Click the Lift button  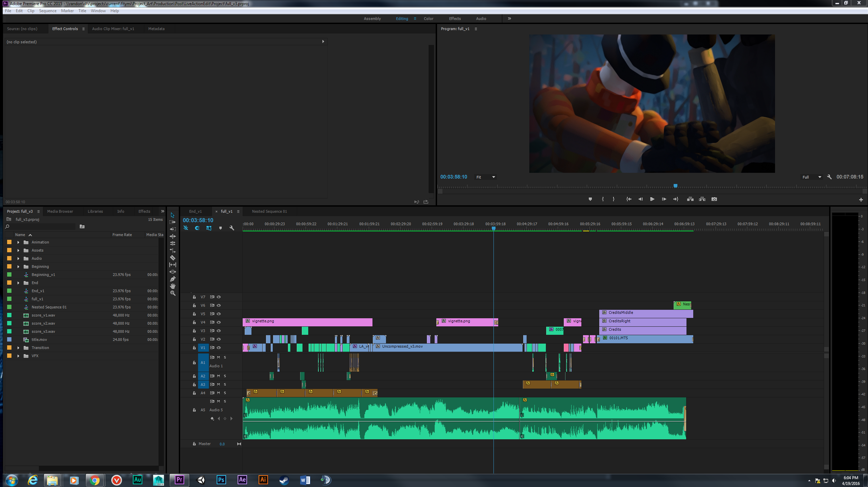click(x=690, y=199)
